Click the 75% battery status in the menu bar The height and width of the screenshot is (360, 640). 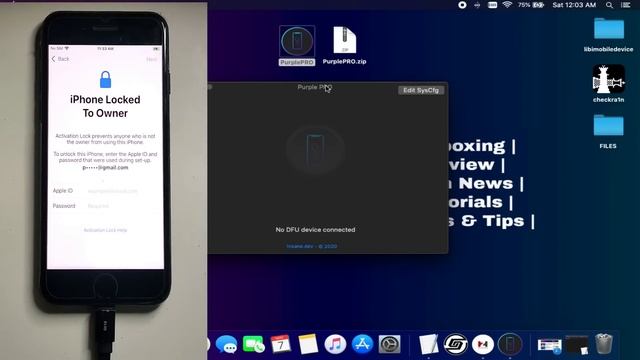tap(531, 5)
